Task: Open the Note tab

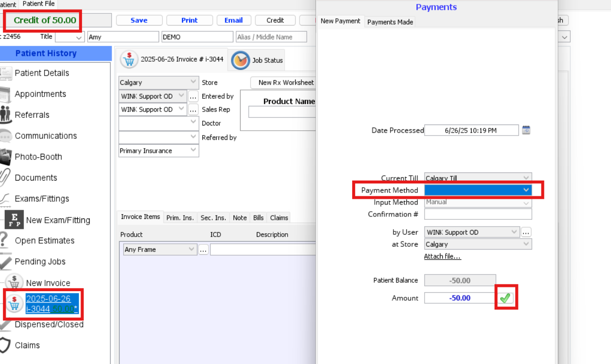Action: pyautogui.click(x=240, y=218)
